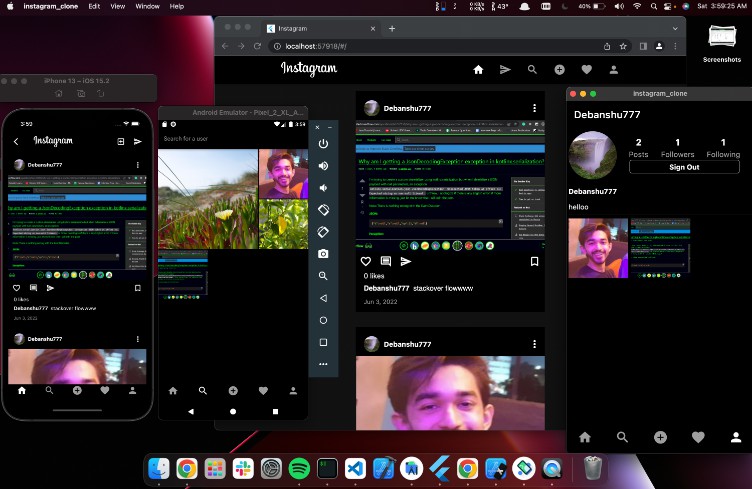Open messages paper-plane icon in web header

click(x=505, y=70)
